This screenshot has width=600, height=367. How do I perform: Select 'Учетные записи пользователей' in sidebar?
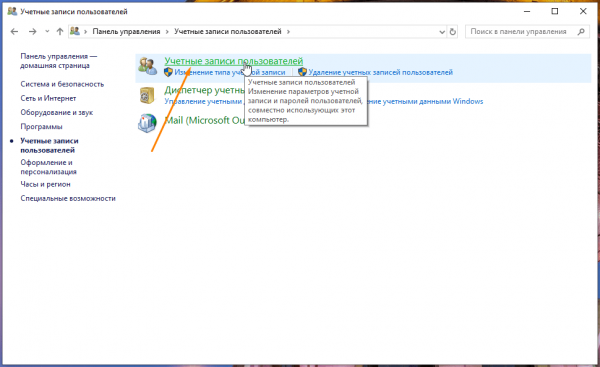[49, 145]
